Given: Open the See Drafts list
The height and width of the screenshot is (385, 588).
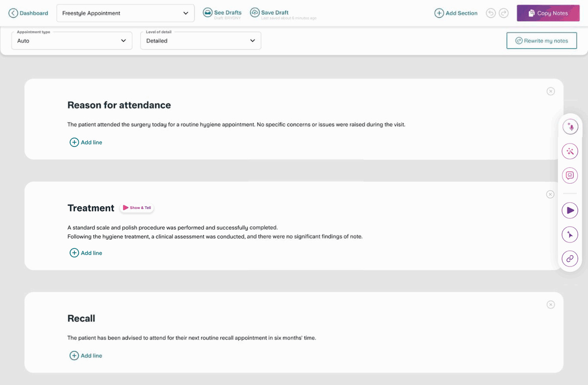Looking at the screenshot, I should (222, 13).
